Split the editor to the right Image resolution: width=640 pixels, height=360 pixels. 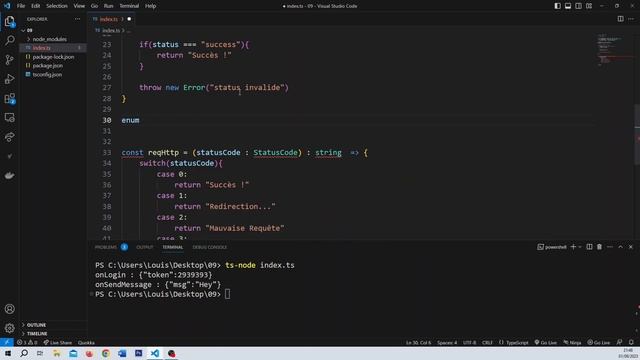[620, 19]
